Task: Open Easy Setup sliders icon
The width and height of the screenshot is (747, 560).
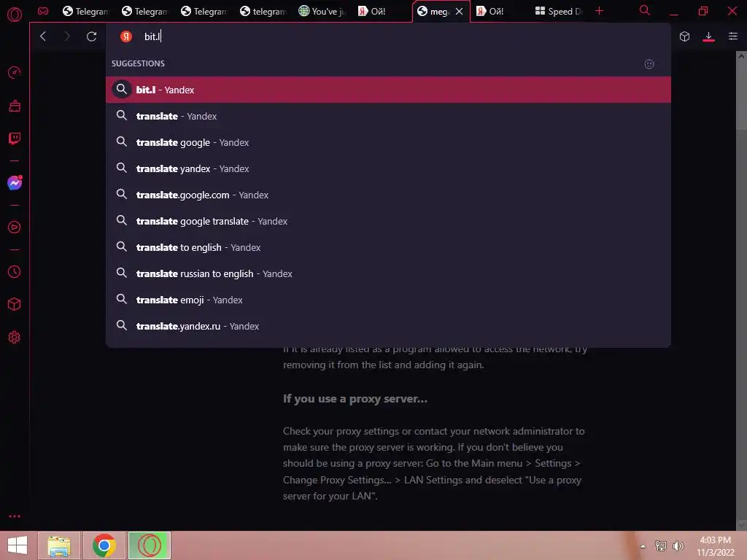Action: (733, 36)
